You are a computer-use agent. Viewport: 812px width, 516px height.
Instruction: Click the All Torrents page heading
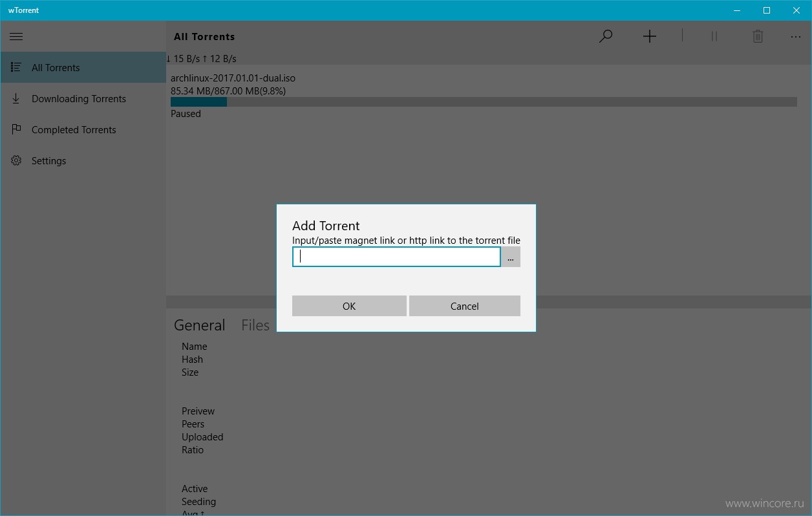click(204, 37)
